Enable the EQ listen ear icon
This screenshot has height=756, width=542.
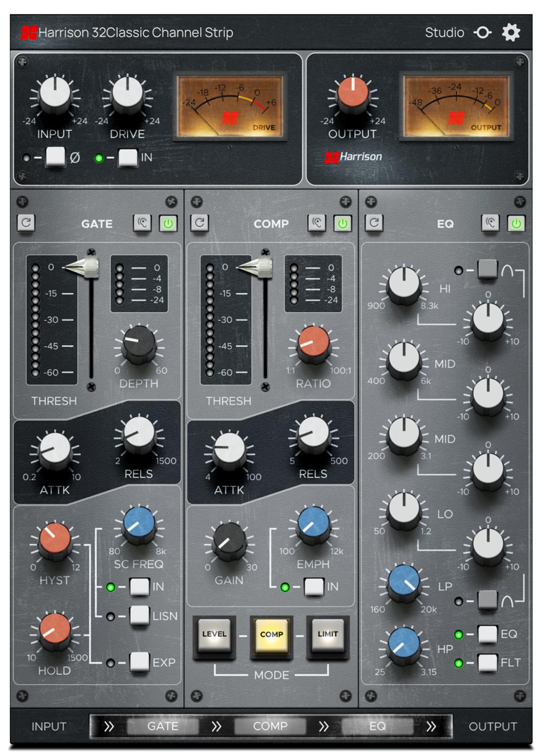coord(490,223)
